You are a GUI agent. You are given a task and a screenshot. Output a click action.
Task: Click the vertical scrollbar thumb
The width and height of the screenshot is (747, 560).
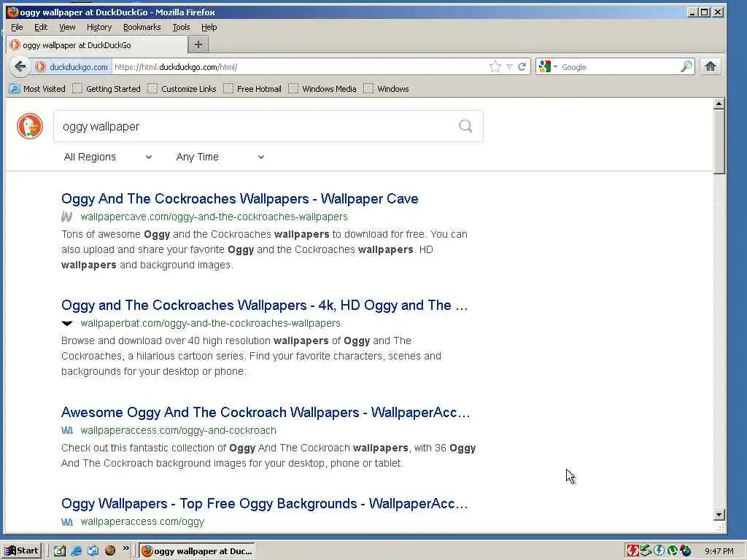[719, 142]
